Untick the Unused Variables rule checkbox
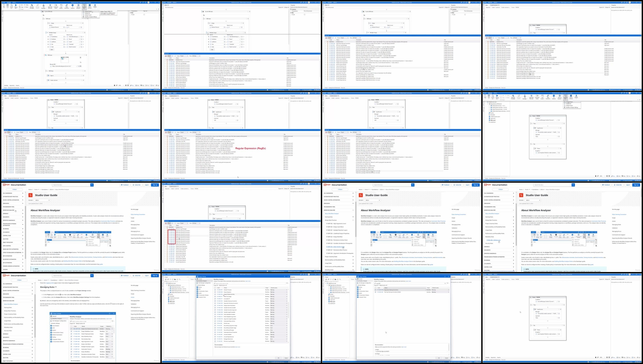This screenshot has width=643, height=364. click(x=215, y=335)
